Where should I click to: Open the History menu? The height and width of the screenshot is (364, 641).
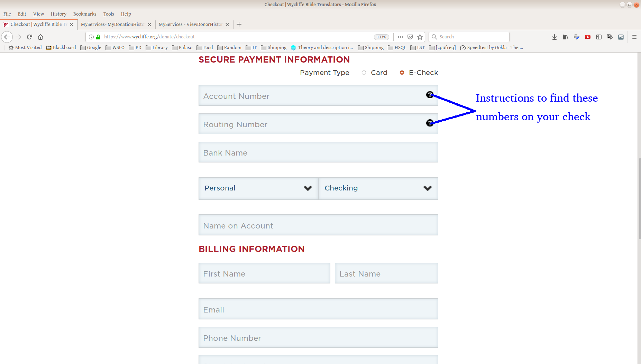[x=58, y=14]
